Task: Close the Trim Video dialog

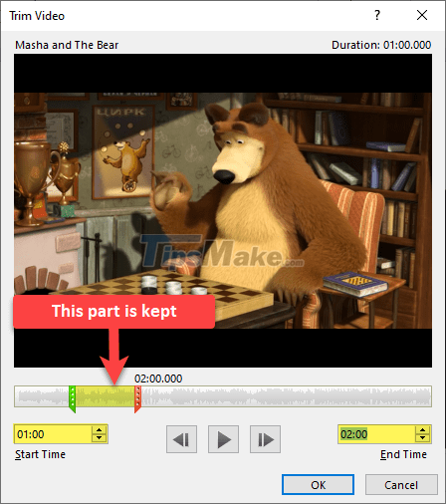Action: 422,15
